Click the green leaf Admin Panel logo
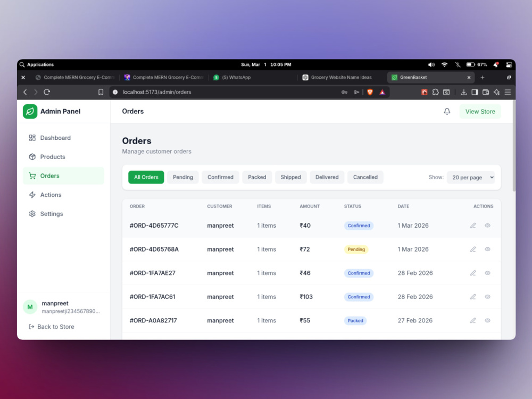The height and width of the screenshot is (399, 532). pos(30,111)
